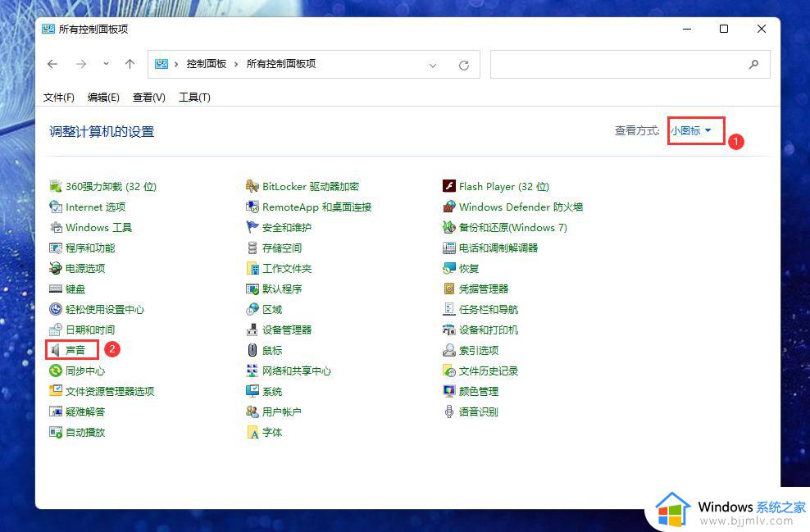The width and height of the screenshot is (810, 532).
Task: Open the recent locations chevron
Action: 106,64
